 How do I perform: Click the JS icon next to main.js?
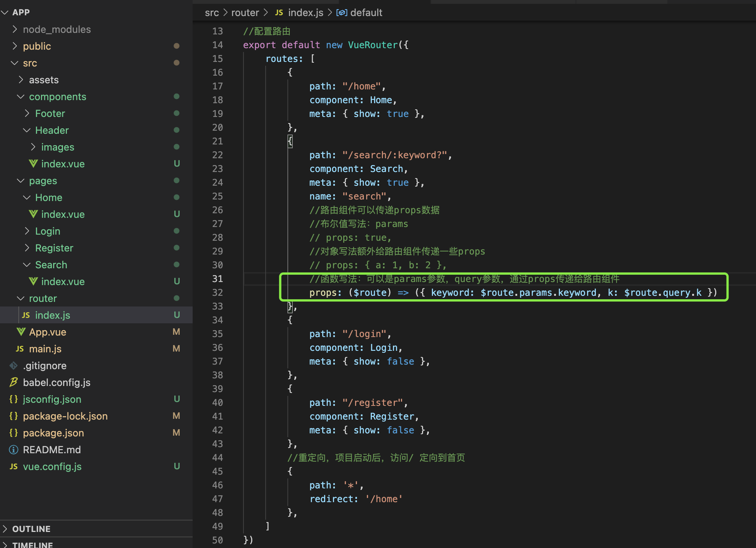20,349
